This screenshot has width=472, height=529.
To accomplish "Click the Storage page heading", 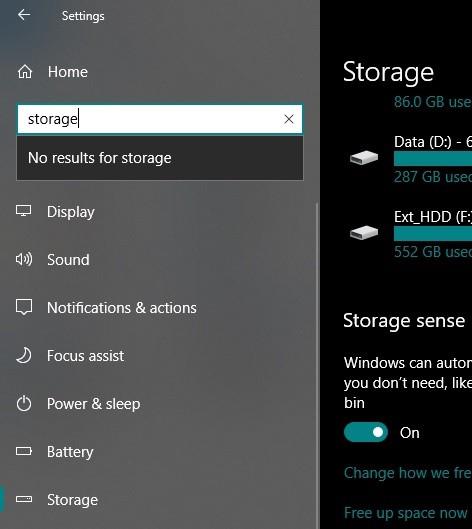I will pos(388,72).
